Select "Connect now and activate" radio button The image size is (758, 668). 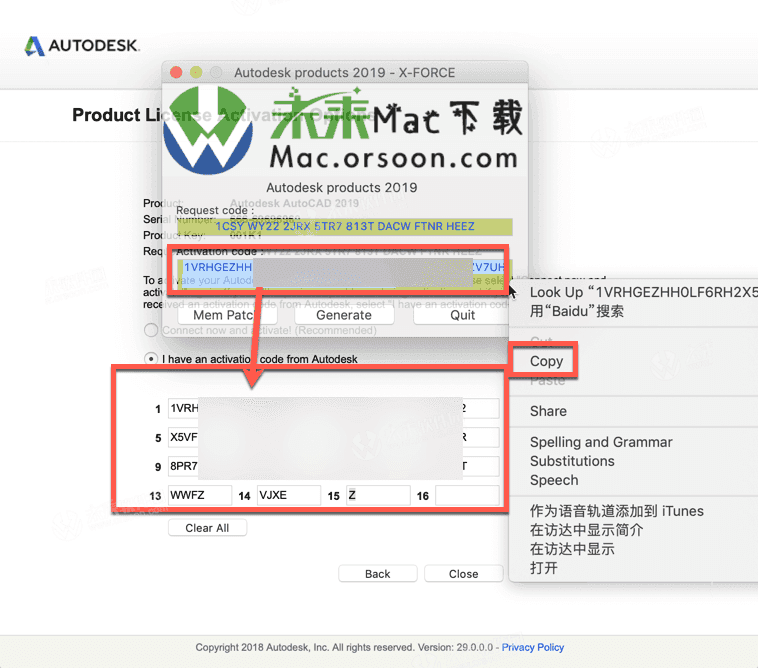click(x=151, y=330)
